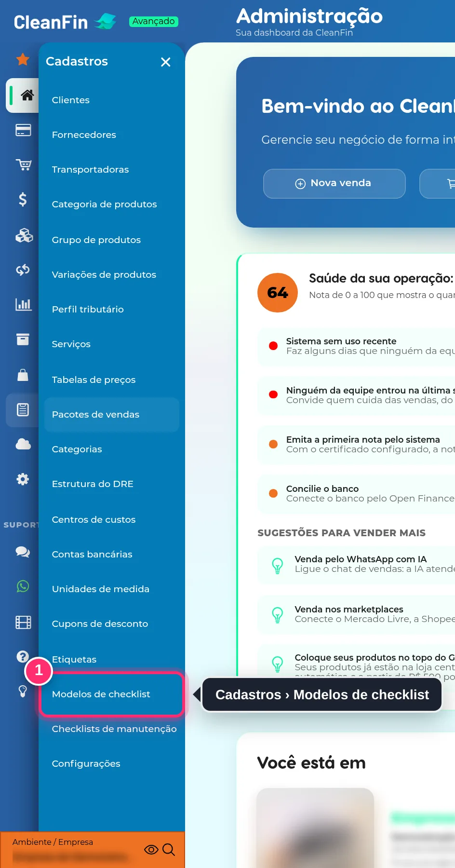Open the dollar sign finance icon
Image resolution: width=455 pixels, height=868 pixels.
pyautogui.click(x=23, y=199)
